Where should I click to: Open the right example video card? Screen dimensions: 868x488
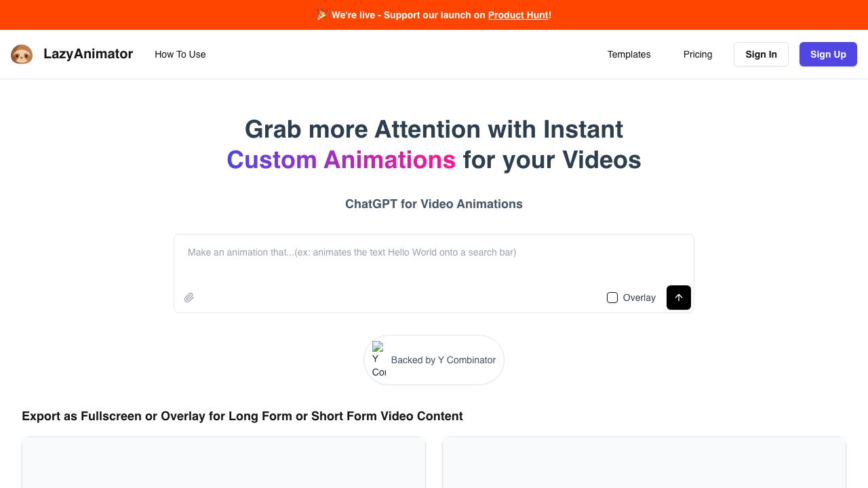coord(644,462)
